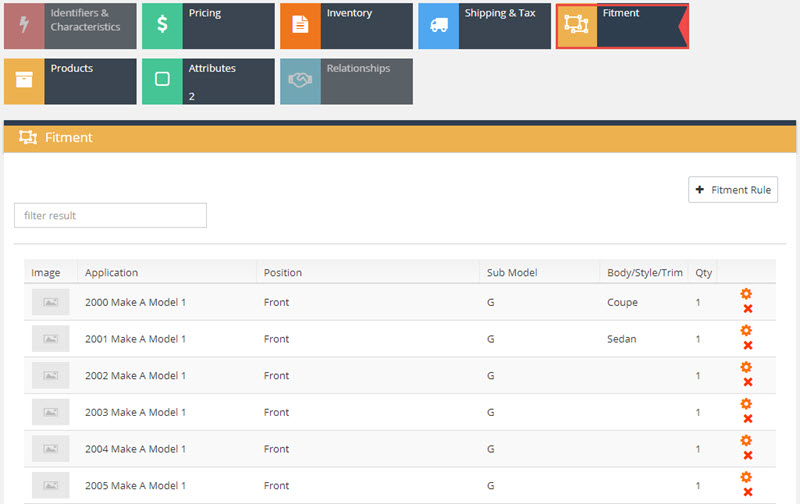Click Sub Model G in the 2001 row

coord(490,339)
